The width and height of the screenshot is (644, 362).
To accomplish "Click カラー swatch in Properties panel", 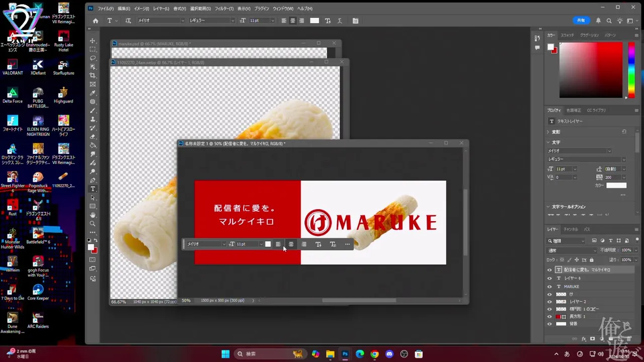I will click(x=616, y=186).
